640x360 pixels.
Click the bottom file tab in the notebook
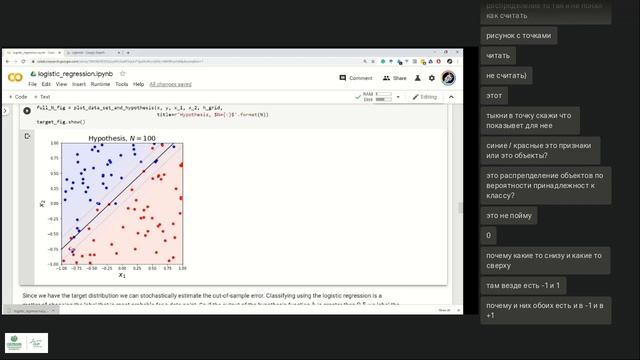pos(31,311)
